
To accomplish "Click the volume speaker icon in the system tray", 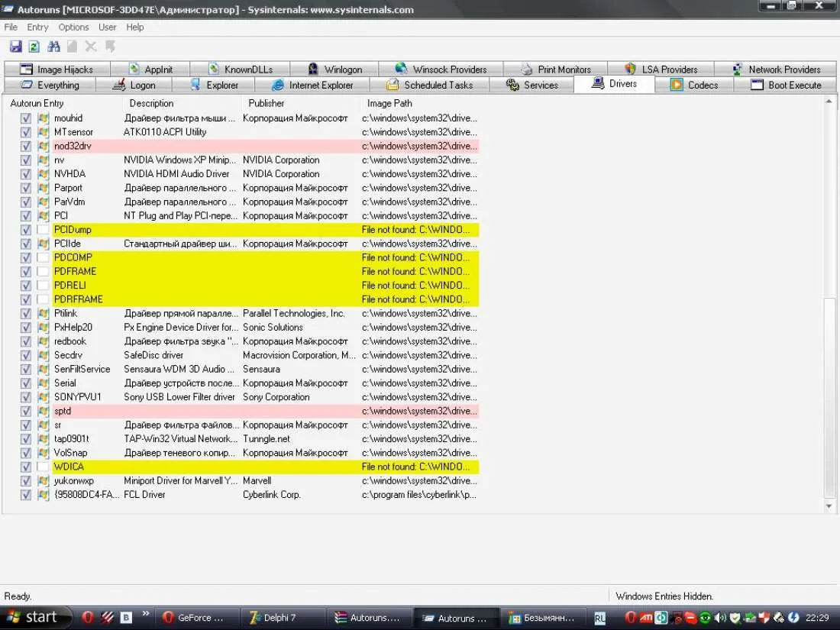I will click(x=721, y=618).
